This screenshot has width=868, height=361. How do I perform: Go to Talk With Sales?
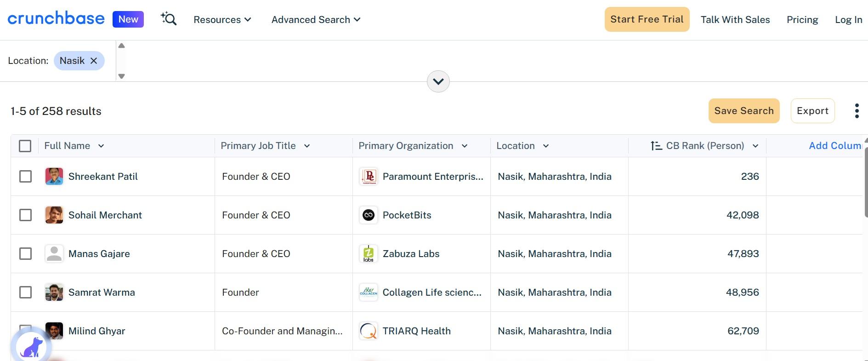click(735, 20)
